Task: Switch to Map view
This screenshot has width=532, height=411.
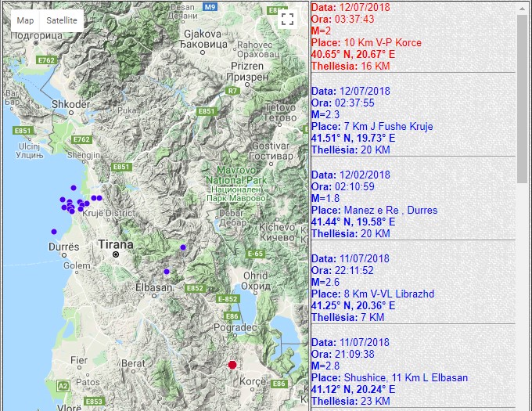Action: tap(25, 20)
